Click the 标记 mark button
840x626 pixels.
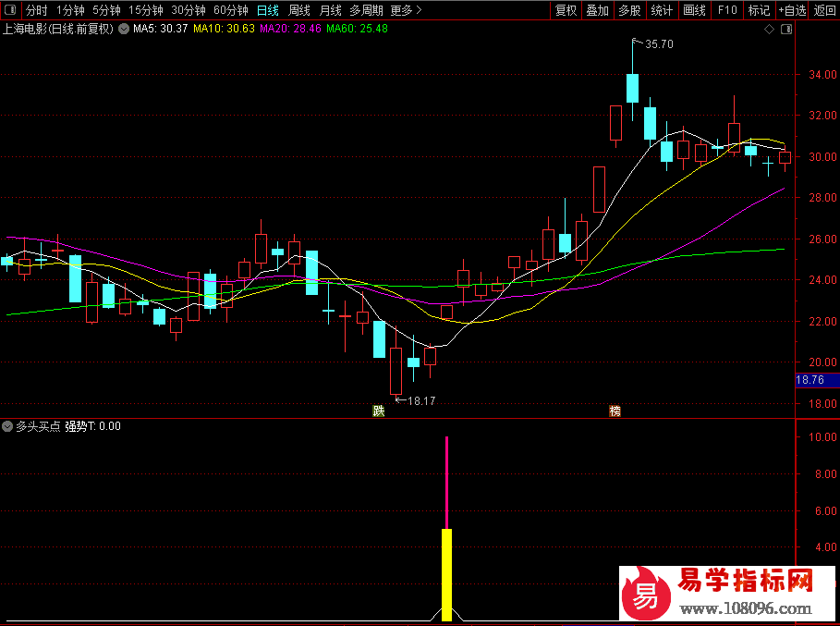point(759,10)
